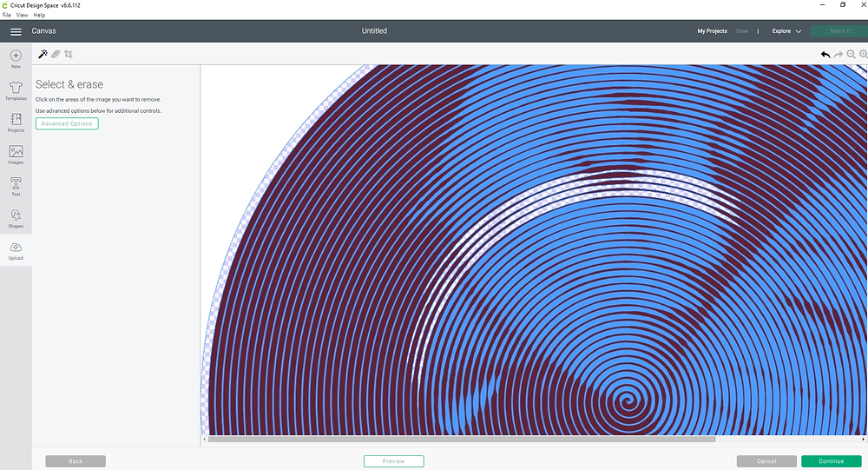Click the scrollbar right arrow
This screenshot has height=470, width=868.
[x=863, y=439]
